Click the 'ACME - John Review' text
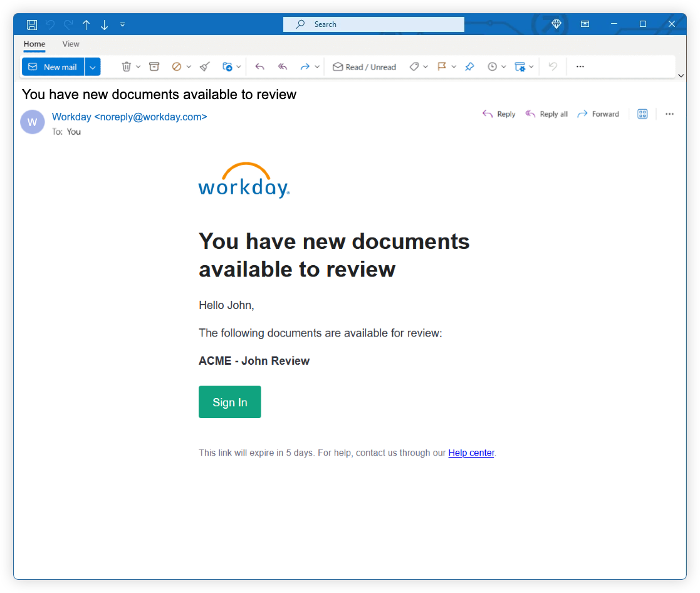 (x=254, y=361)
